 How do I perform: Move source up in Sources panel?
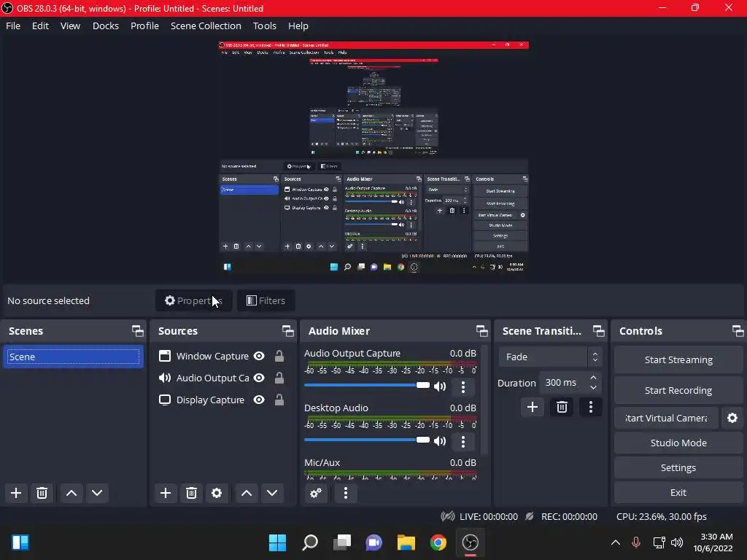[x=247, y=493]
